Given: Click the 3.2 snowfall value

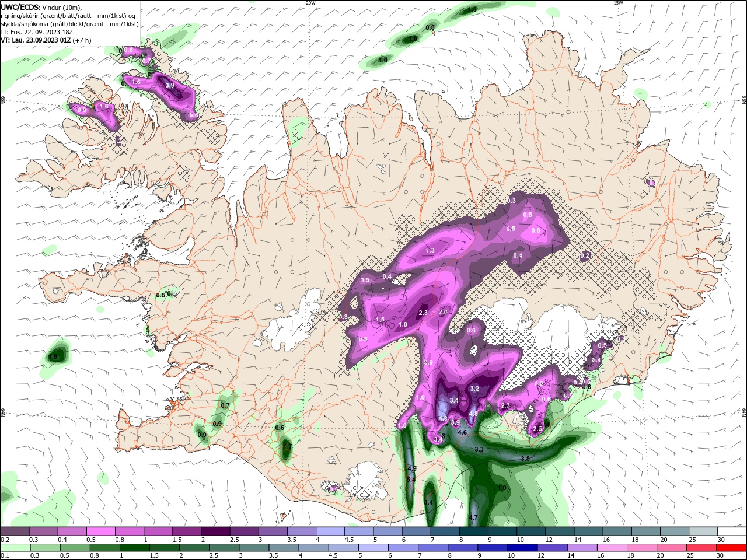Looking at the screenshot, I should (474, 388).
